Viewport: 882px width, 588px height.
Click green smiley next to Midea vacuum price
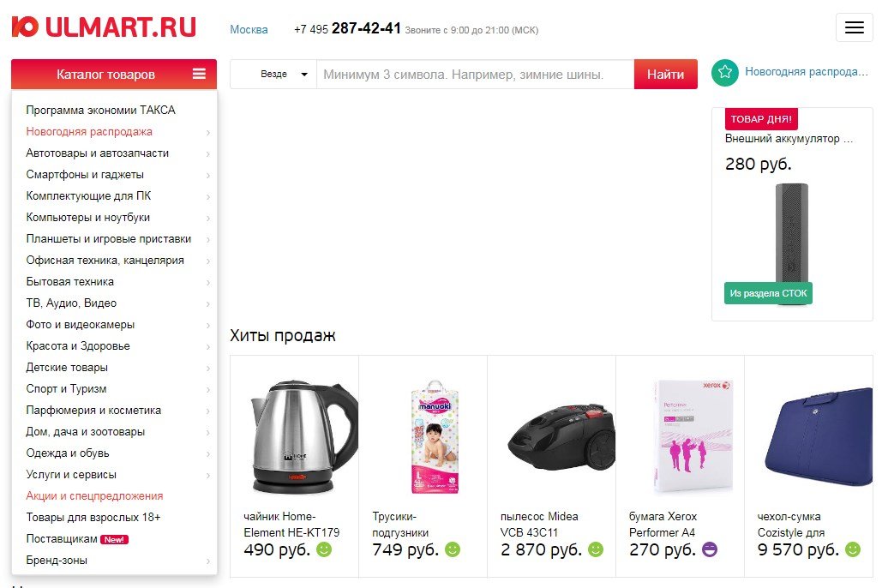(x=596, y=549)
